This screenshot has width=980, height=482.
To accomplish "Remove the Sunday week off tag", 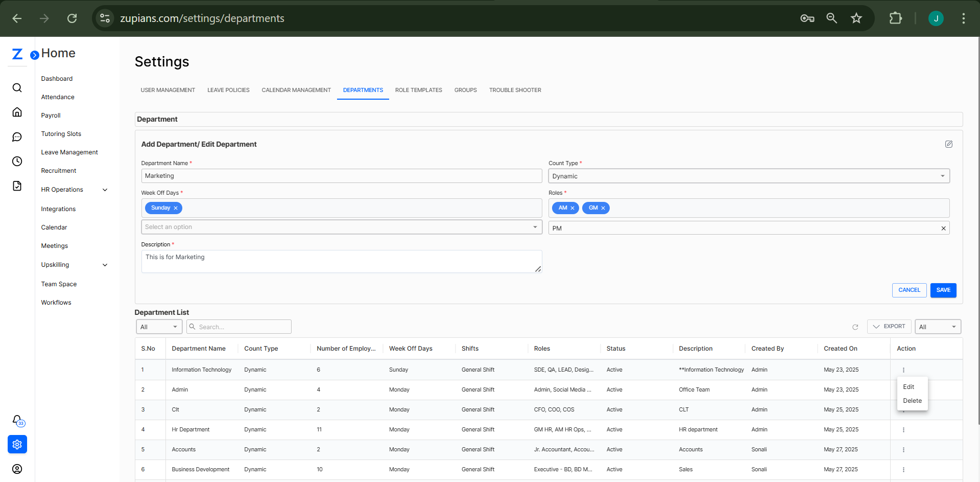I will (176, 208).
